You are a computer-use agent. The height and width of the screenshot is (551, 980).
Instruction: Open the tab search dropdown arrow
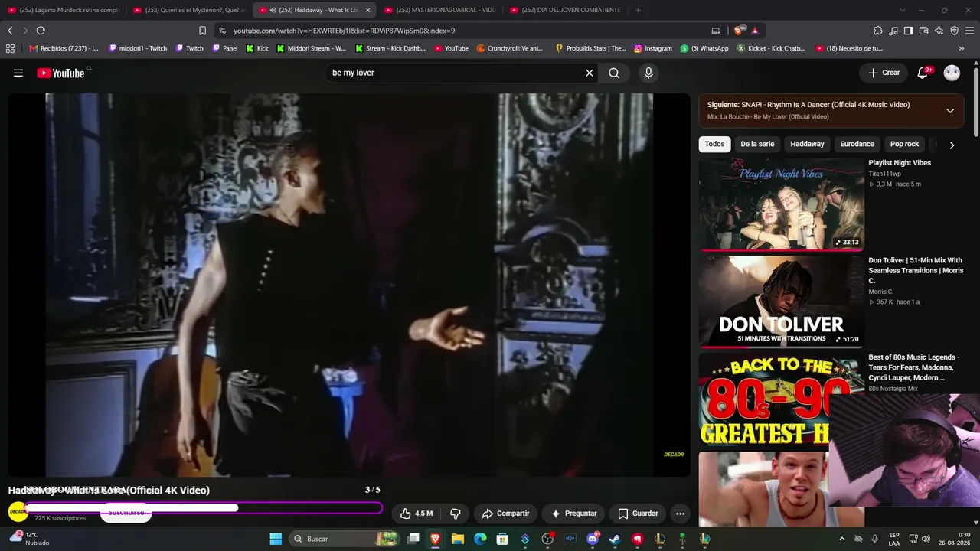(903, 10)
